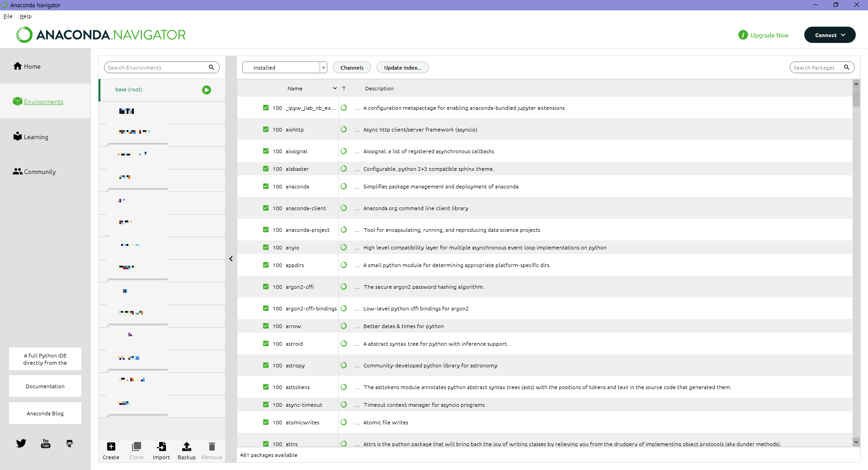The height and width of the screenshot is (470, 868).
Task: Select the Environments cube icon
Action: (x=18, y=101)
